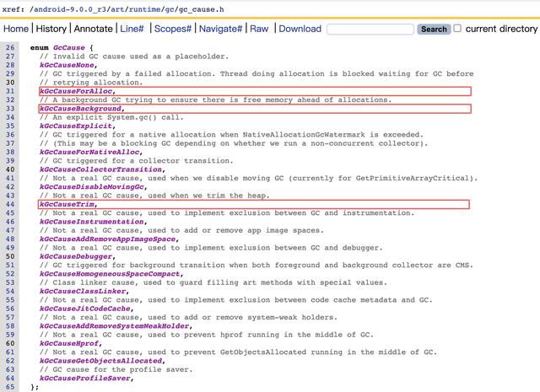Click the kGcCauseJitCodeCache symbol

pyautogui.click(x=85, y=309)
